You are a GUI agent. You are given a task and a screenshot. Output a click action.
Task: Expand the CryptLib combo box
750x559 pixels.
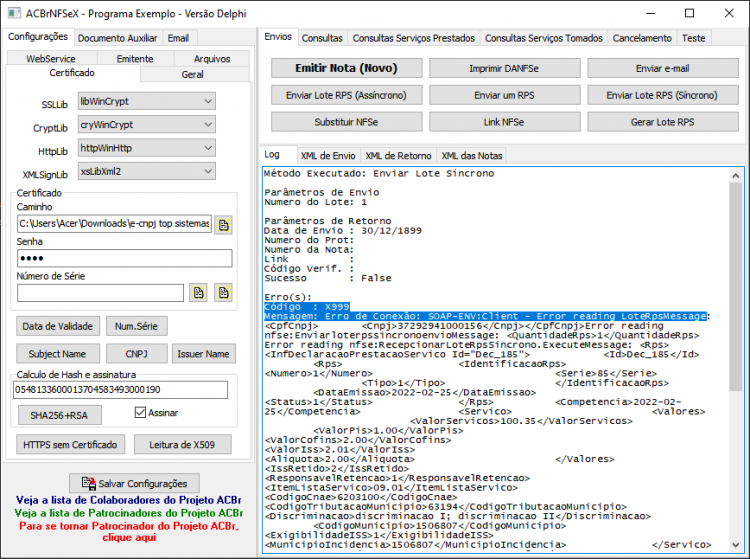(147, 125)
